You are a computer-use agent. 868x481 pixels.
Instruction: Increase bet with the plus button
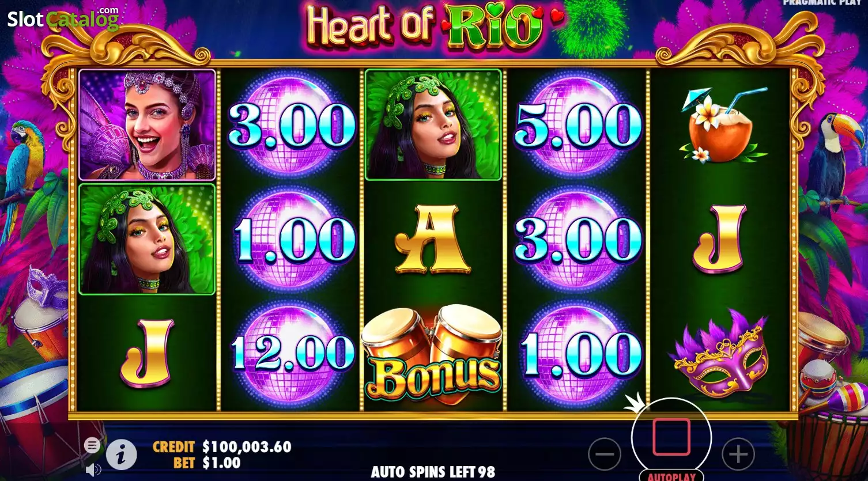[x=738, y=455]
